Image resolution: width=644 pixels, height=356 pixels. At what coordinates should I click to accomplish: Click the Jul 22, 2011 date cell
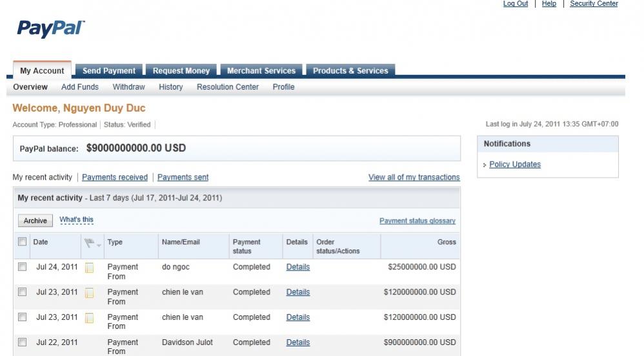point(57,342)
